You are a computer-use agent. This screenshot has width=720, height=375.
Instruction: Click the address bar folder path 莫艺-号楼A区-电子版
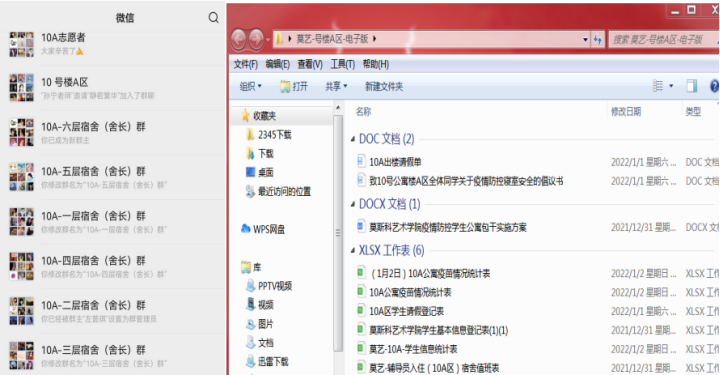coord(332,39)
